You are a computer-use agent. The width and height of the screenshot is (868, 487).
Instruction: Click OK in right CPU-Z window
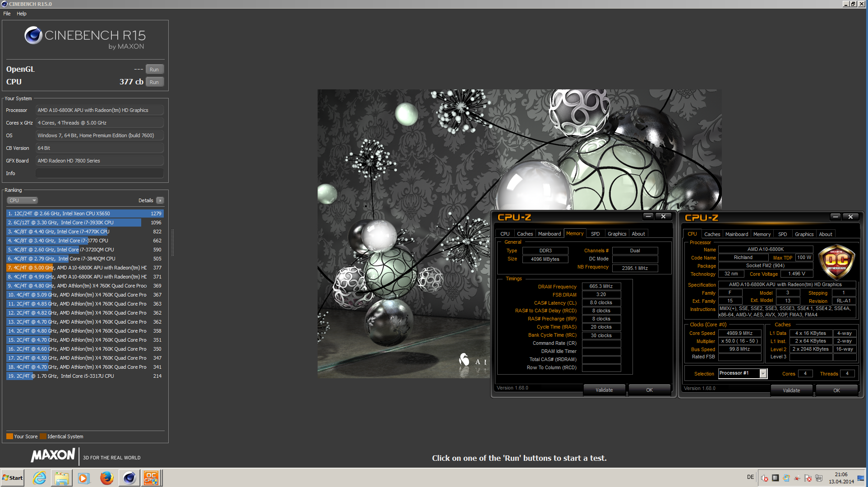pyautogui.click(x=836, y=390)
